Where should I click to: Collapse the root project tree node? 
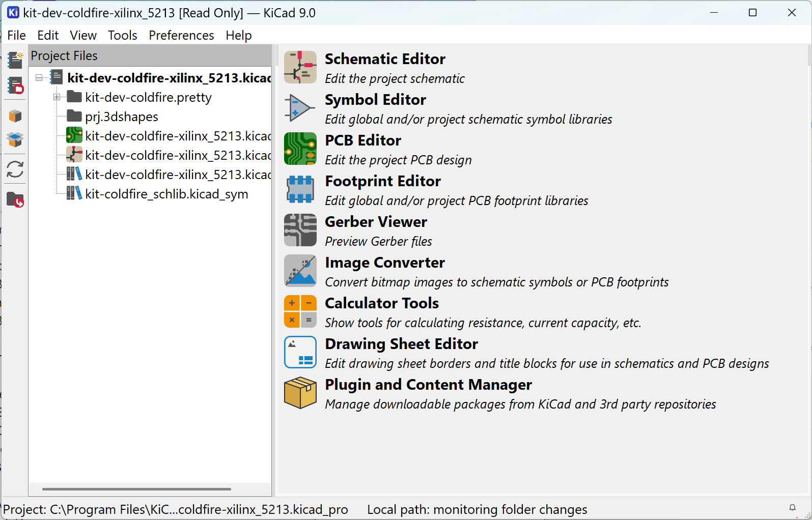(x=39, y=78)
